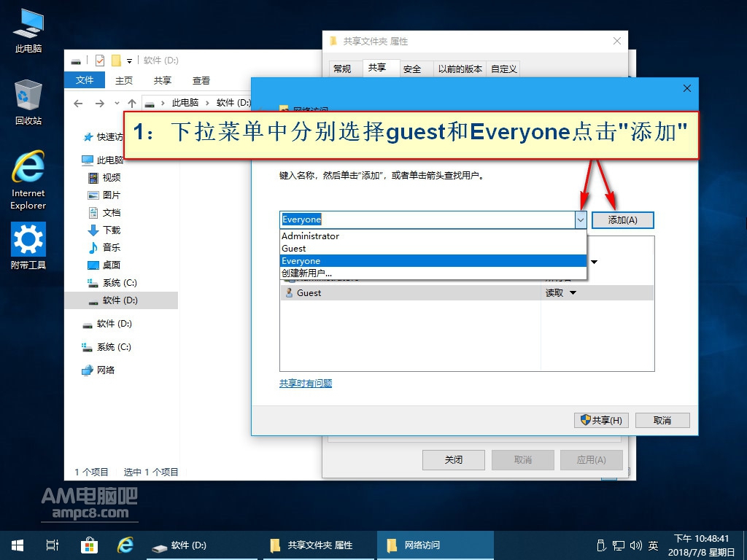Open the recent locations dropdown in Explorer
Screen dimensions: 747x560
117,104
